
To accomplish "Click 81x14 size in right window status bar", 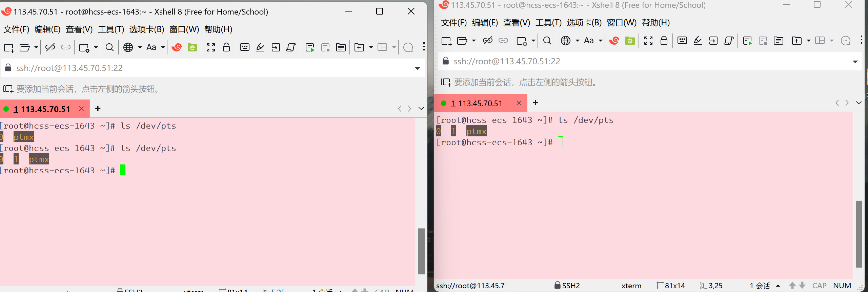I will (x=671, y=286).
